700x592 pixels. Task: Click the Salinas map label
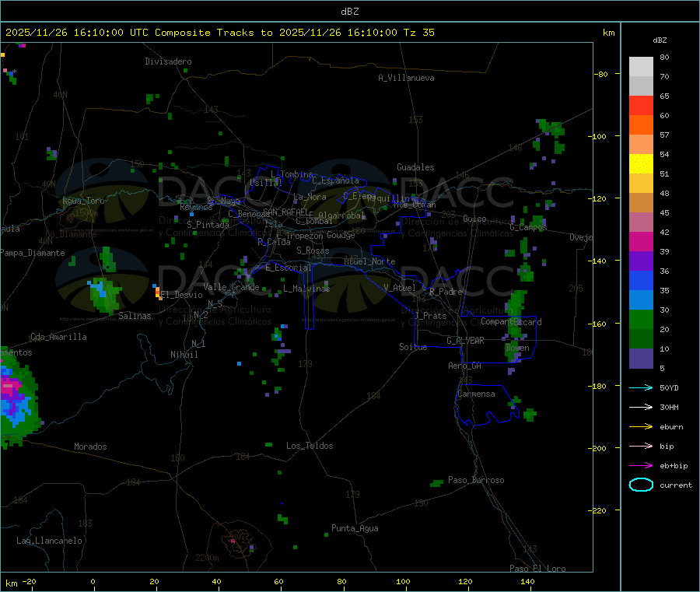pyautogui.click(x=135, y=316)
